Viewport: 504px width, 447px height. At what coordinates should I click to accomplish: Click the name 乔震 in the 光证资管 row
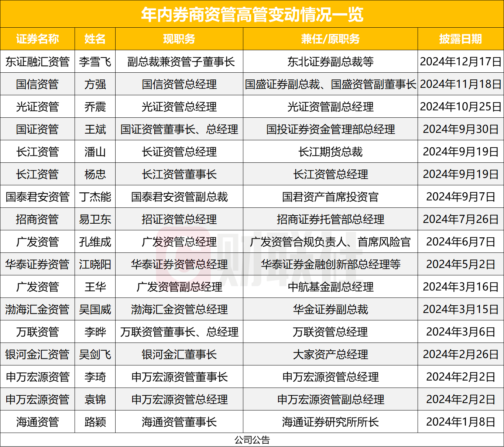point(95,107)
